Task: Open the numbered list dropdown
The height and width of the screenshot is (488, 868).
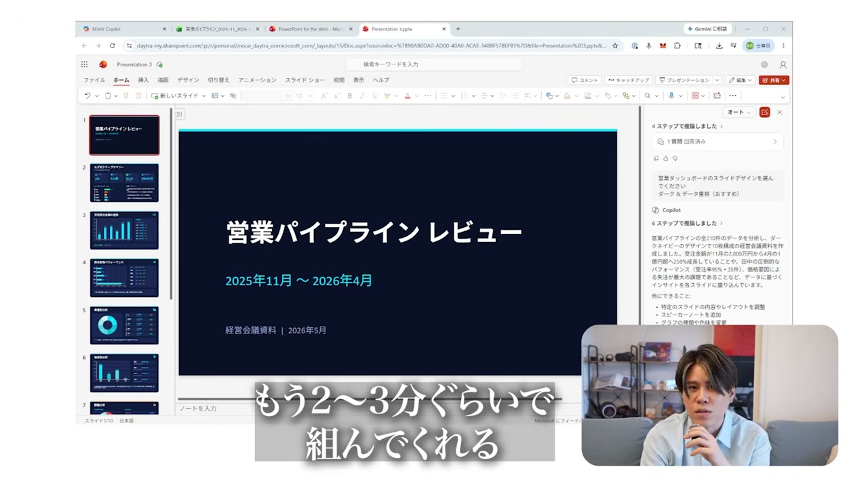Action: 473,96
